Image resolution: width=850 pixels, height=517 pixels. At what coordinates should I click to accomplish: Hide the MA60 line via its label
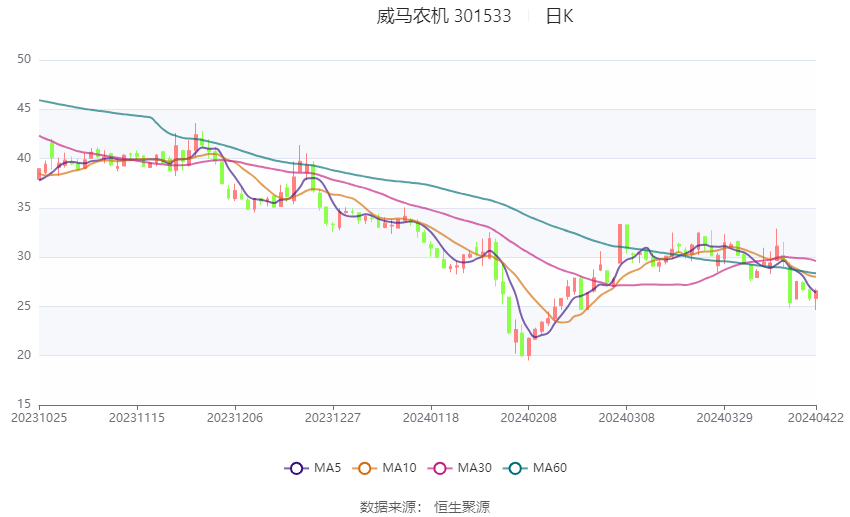point(550,468)
